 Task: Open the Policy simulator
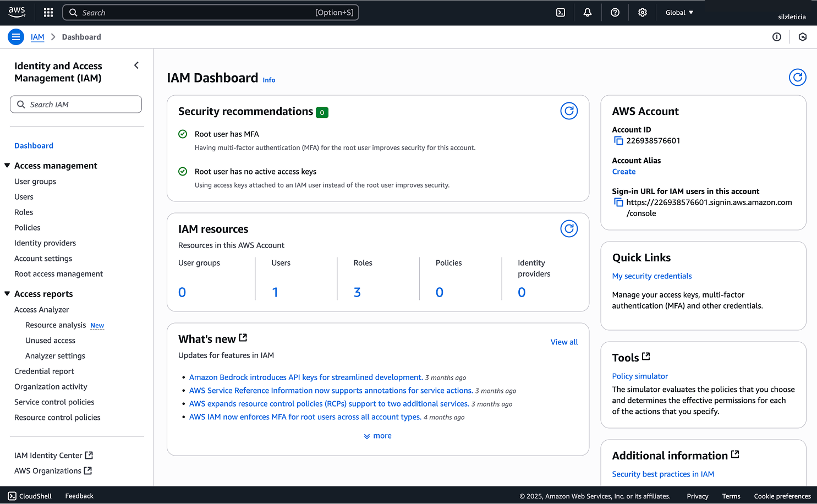click(x=640, y=376)
